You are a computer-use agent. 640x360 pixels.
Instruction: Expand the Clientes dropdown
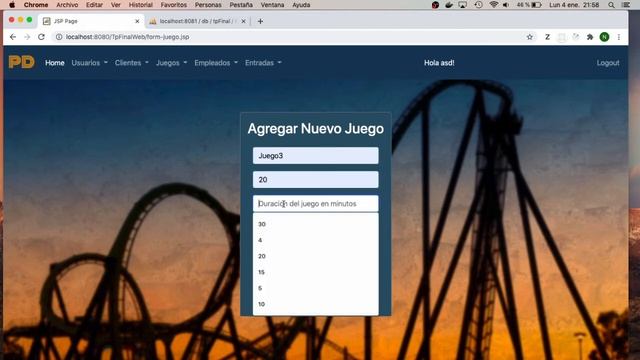coord(131,63)
